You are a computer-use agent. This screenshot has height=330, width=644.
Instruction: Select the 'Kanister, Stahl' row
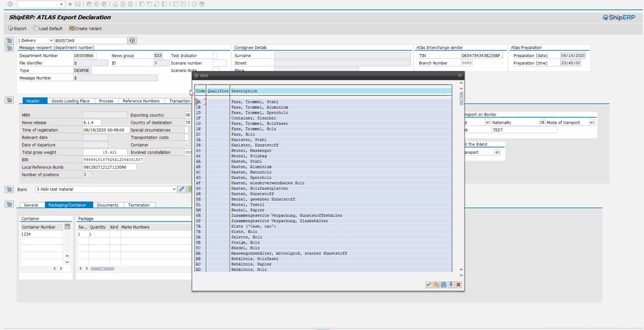[323, 140]
